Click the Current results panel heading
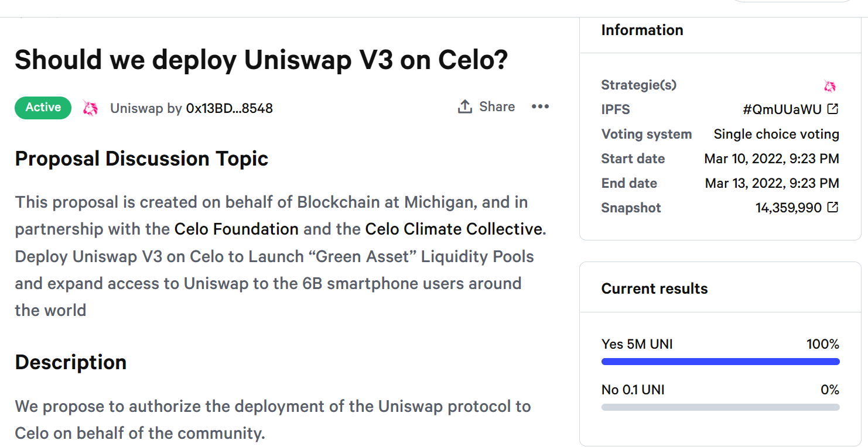This screenshot has width=868, height=447. (654, 288)
